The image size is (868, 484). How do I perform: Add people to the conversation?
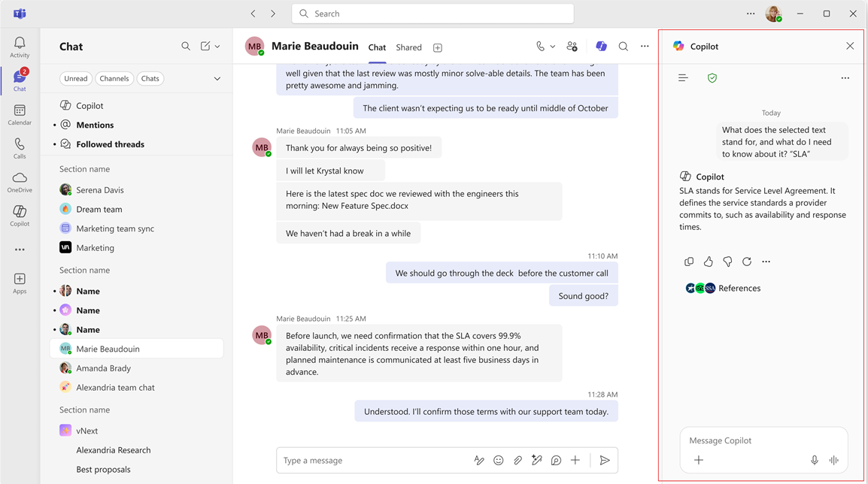pyautogui.click(x=572, y=47)
